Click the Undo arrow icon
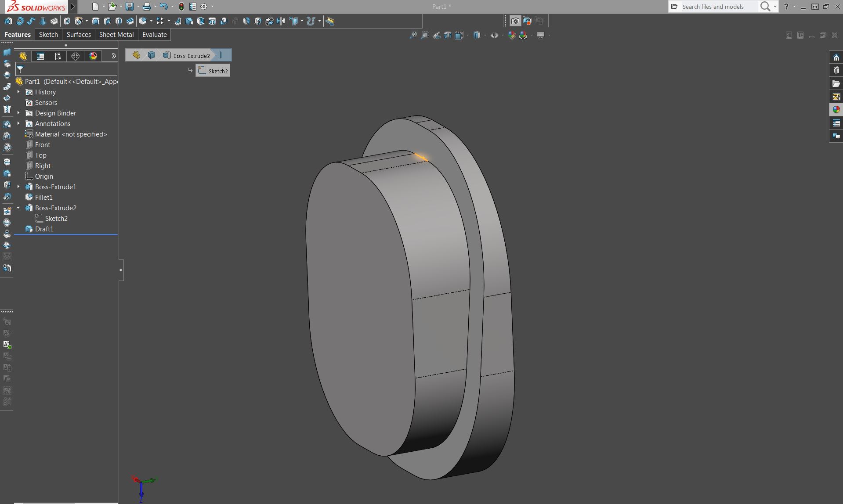The width and height of the screenshot is (843, 504). 164,7
